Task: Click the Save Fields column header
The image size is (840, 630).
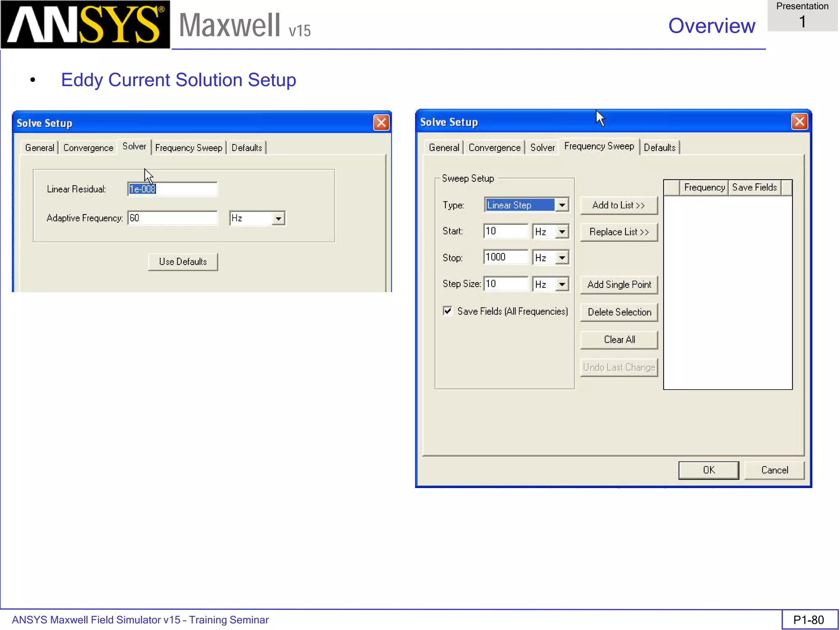Action: click(x=754, y=187)
